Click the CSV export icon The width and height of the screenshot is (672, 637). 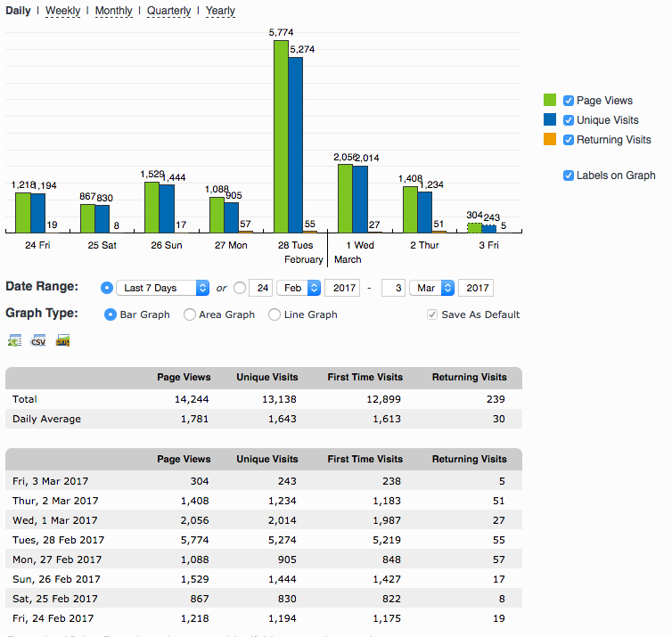coord(38,340)
